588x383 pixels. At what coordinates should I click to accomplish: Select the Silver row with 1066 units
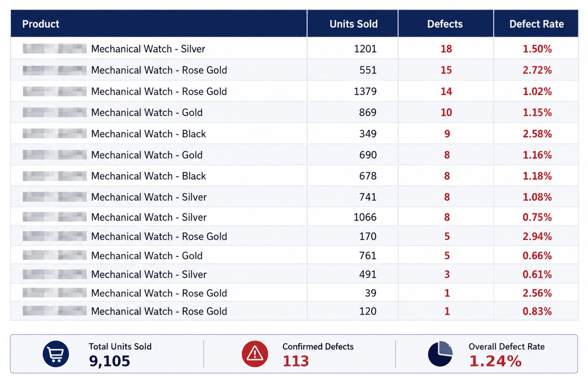[294, 217]
